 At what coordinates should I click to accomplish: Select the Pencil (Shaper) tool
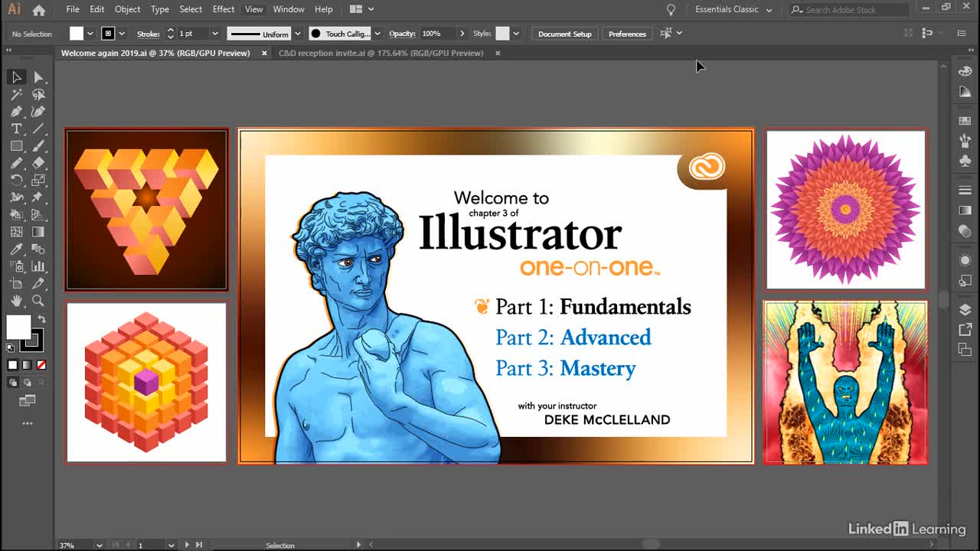coord(16,163)
